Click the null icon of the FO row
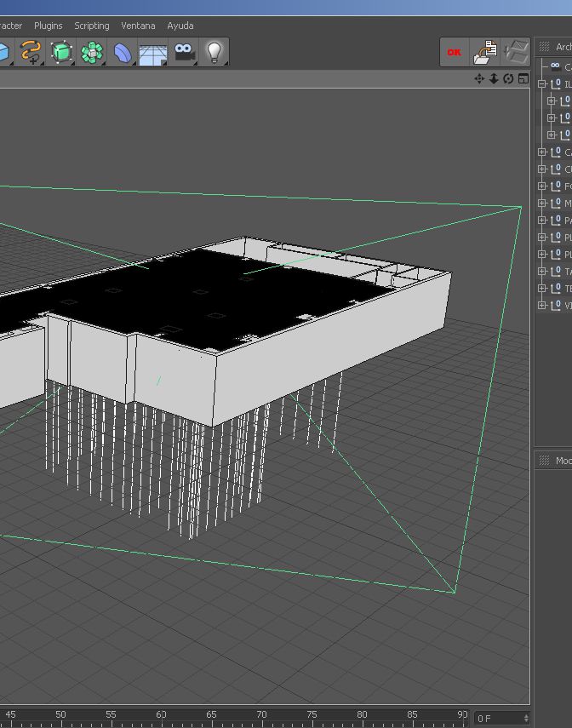This screenshot has height=728, width=572. [556, 186]
